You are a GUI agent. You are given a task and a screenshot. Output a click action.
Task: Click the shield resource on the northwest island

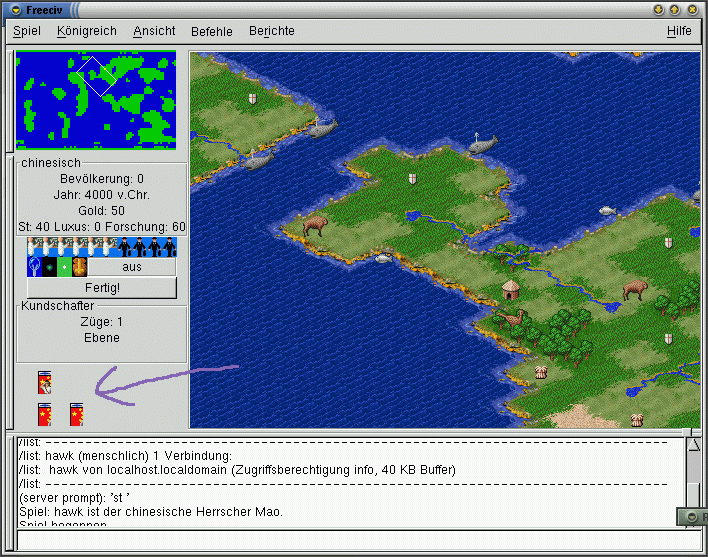coord(252,98)
